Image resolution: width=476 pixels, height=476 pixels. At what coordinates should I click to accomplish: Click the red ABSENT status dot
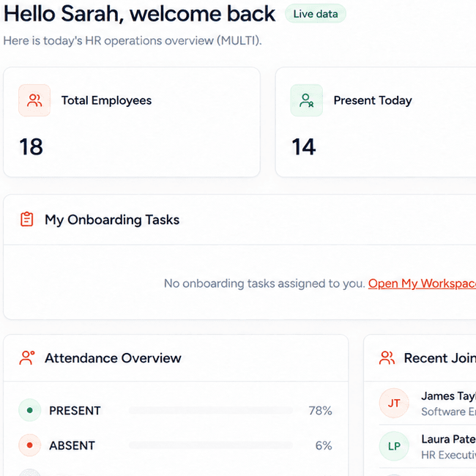[30, 445]
